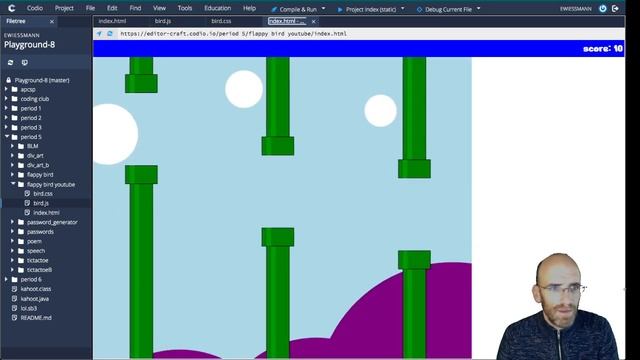Close the index.html preview tab

click(313, 22)
